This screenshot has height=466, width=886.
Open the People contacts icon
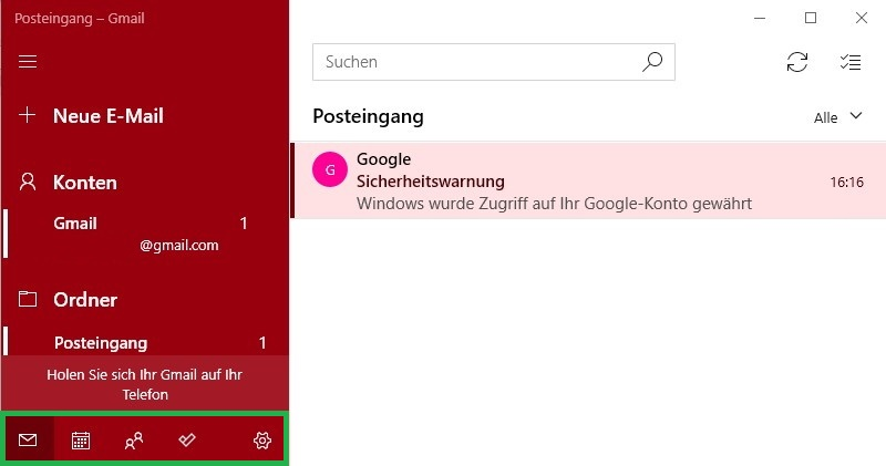[134, 440]
